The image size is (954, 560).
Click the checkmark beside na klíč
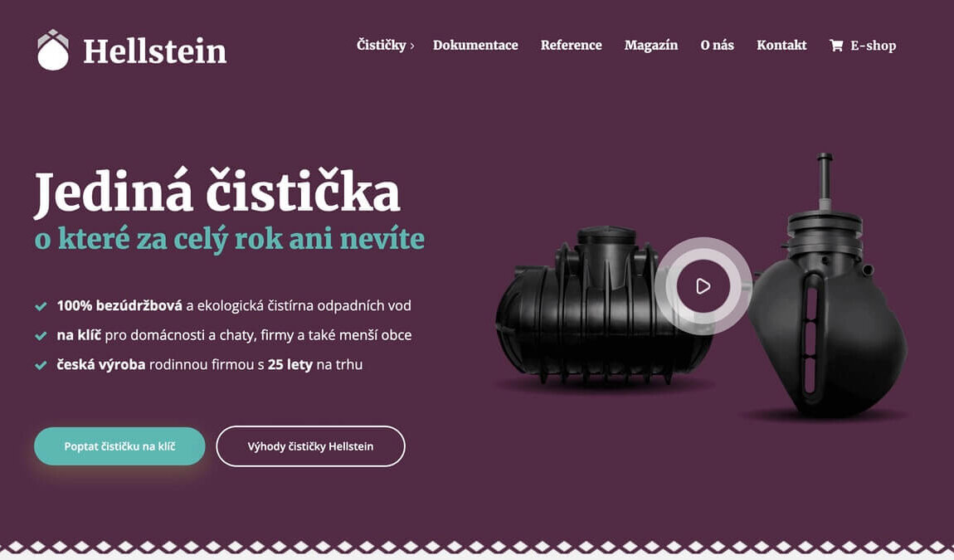pos(41,335)
